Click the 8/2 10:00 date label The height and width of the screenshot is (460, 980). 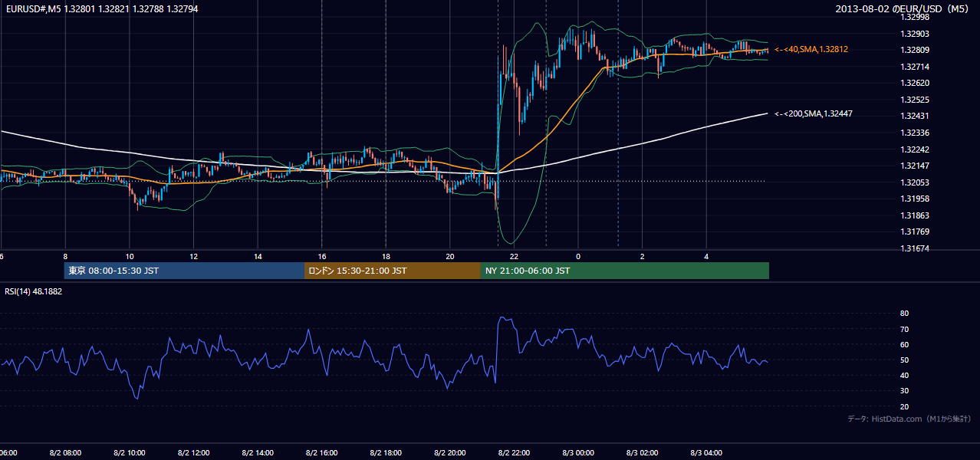pos(130,453)
